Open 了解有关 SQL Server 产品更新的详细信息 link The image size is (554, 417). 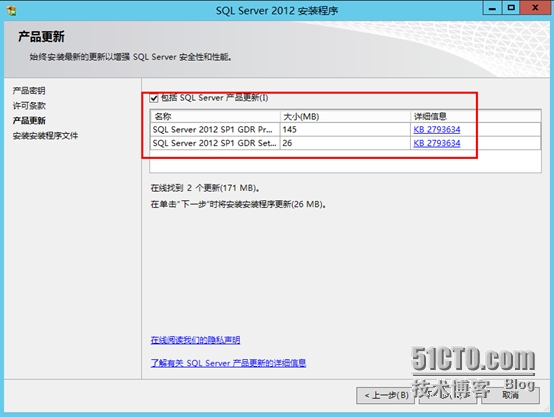point(228,363)
